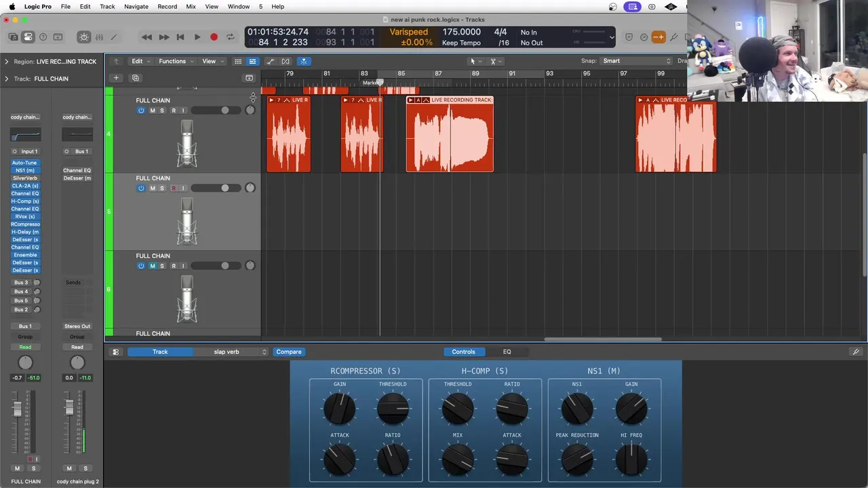Open the Window menu

pyautogui.click(x=239, y=7)
